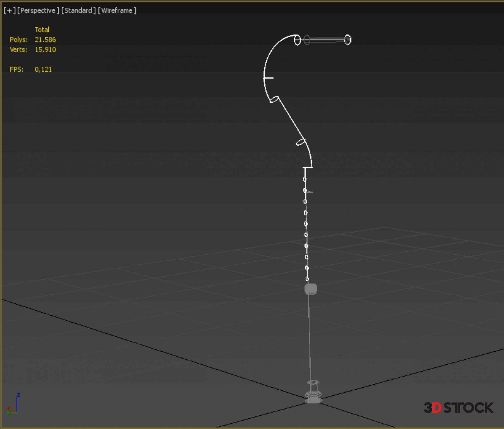
Task: Select the horizontal tube of the lamp head
Action: pyautogui.click(x=327, y=40)
